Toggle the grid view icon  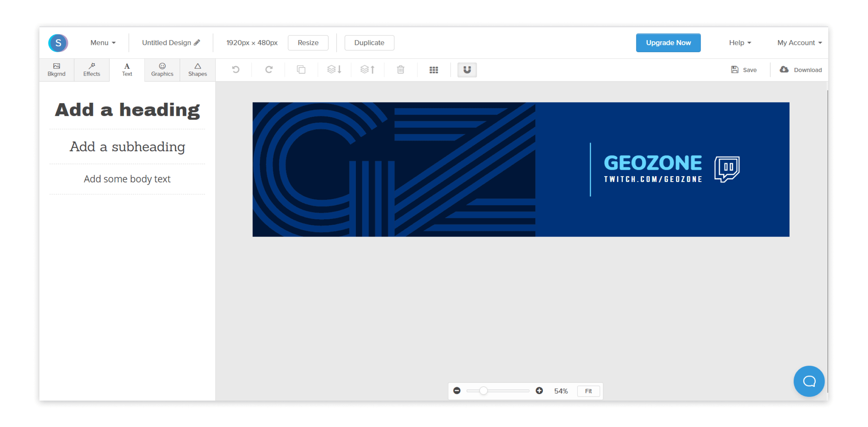[x=434, y=70]
